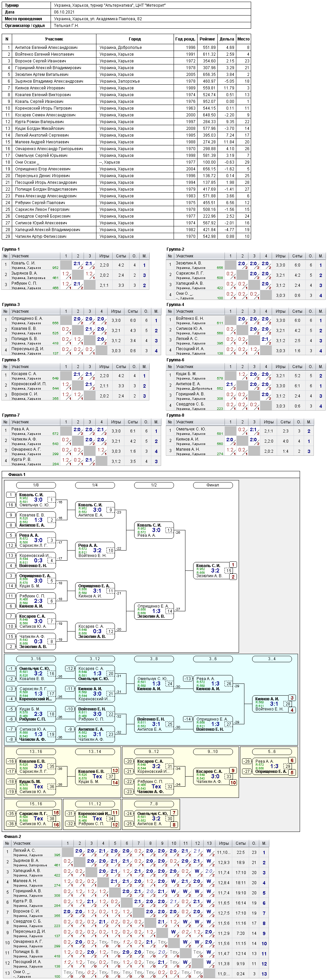Viewport: 329px width, 980px height.
Task: Select the 1/8 round label in bracket
Action: click(36, 485)
